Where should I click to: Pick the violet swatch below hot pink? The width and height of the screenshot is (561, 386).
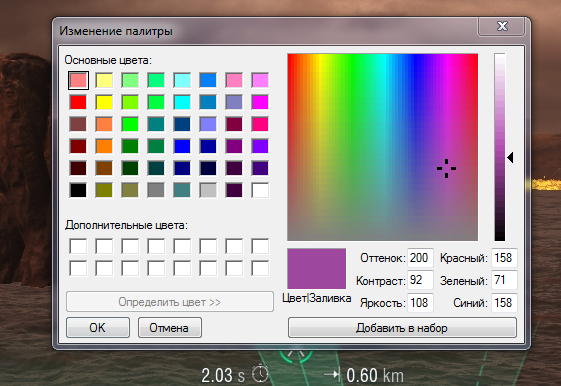(260, 146)
